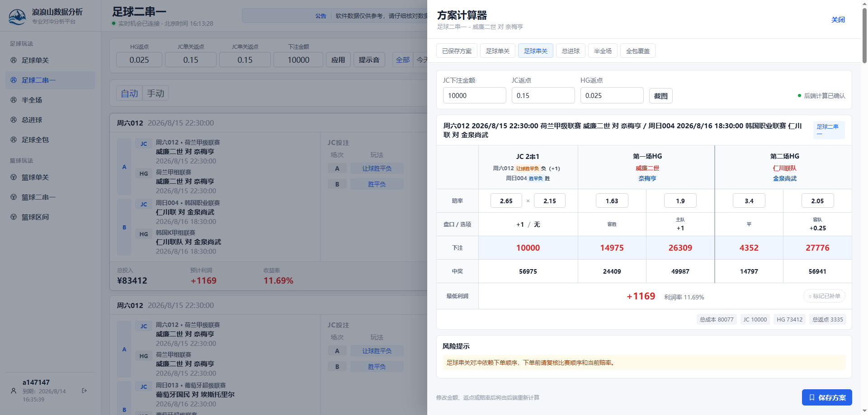Switch to the 全包覆盖 tab

[638, 51]
